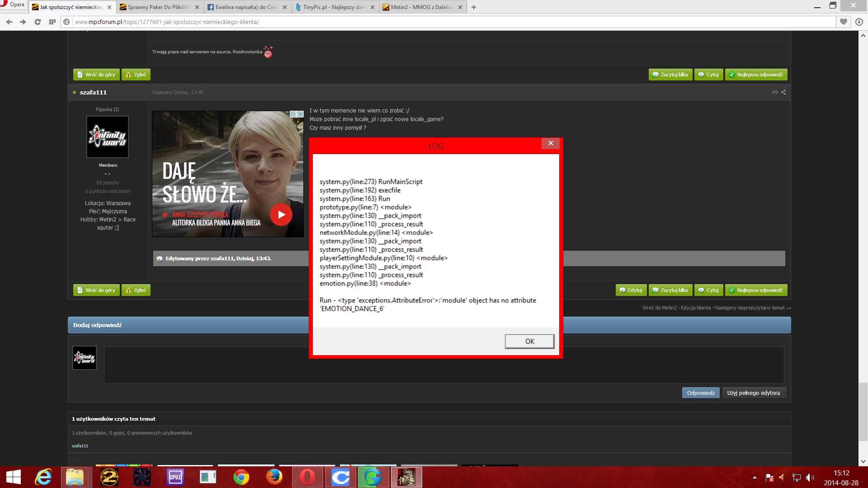Click the "EMOTION_DANCE_6" error text
The height and width of the screenshot is (488, 868).
coord(352,309)
